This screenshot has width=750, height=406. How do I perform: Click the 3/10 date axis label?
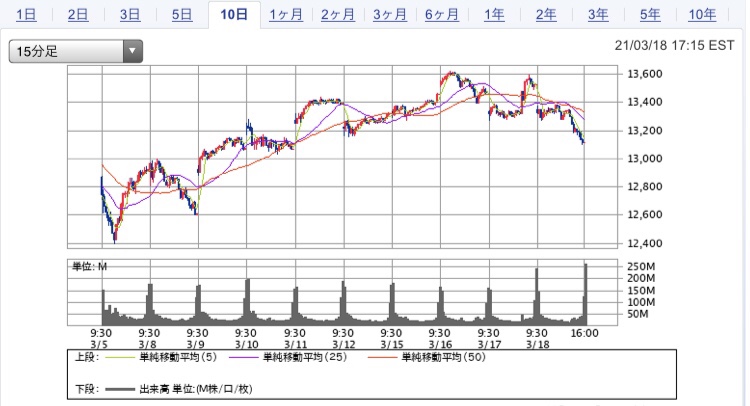[246, 345]
